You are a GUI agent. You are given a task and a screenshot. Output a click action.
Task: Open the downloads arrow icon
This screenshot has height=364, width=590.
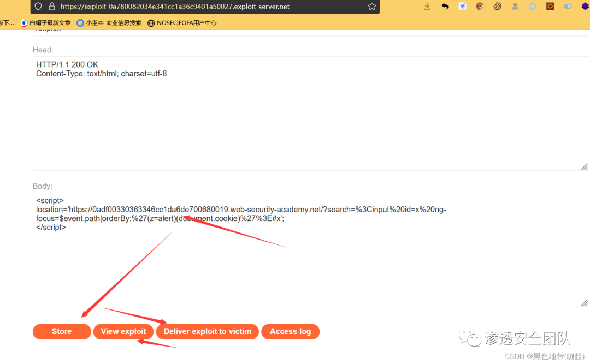point(427,7)
